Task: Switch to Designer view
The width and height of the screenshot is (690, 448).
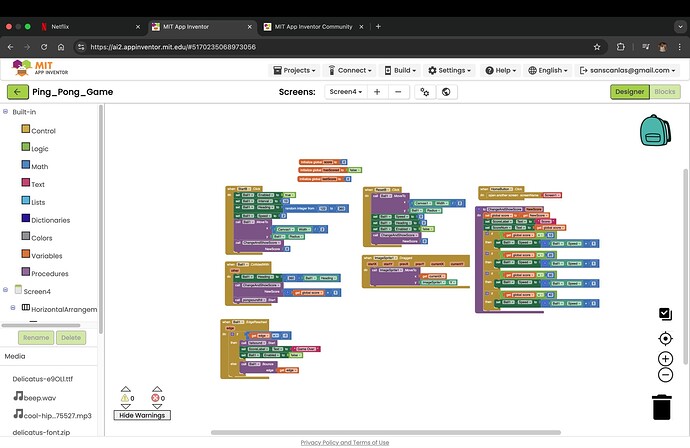Action: 629,92
